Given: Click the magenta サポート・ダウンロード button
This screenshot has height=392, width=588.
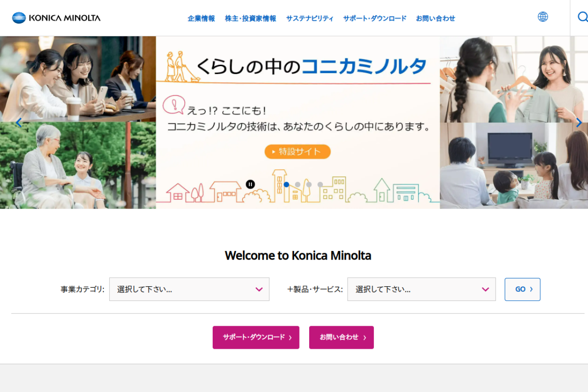Looking at the screenshot, I should pyautogui.click(x=256, y=337).
